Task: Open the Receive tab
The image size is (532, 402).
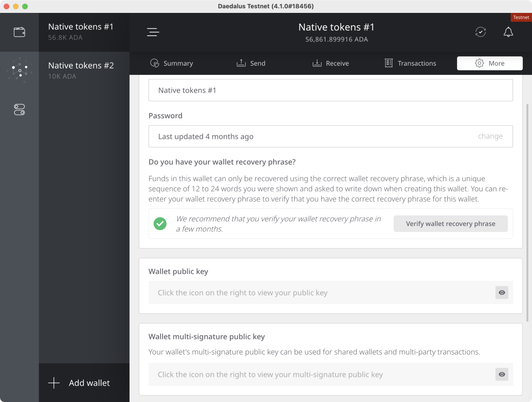Action: pos(331,63)
